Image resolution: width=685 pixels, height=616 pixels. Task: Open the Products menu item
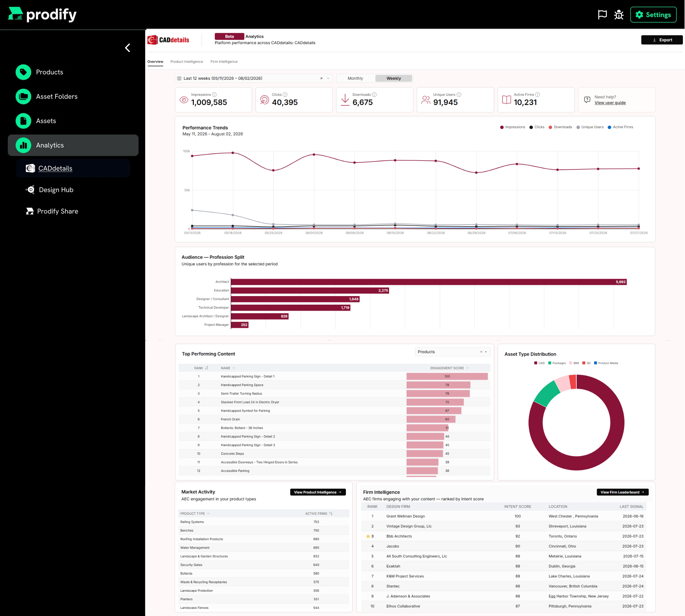click(50, 72)
